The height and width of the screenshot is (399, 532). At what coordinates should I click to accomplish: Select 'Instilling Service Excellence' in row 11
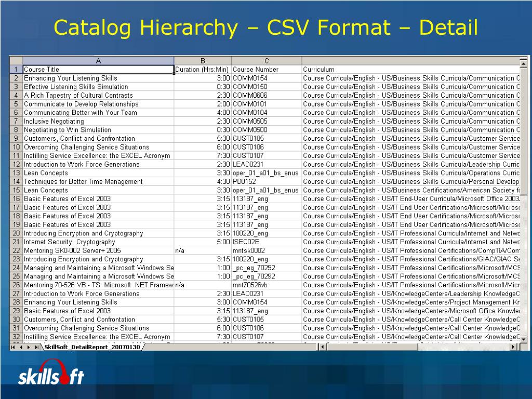pos(98,156)
